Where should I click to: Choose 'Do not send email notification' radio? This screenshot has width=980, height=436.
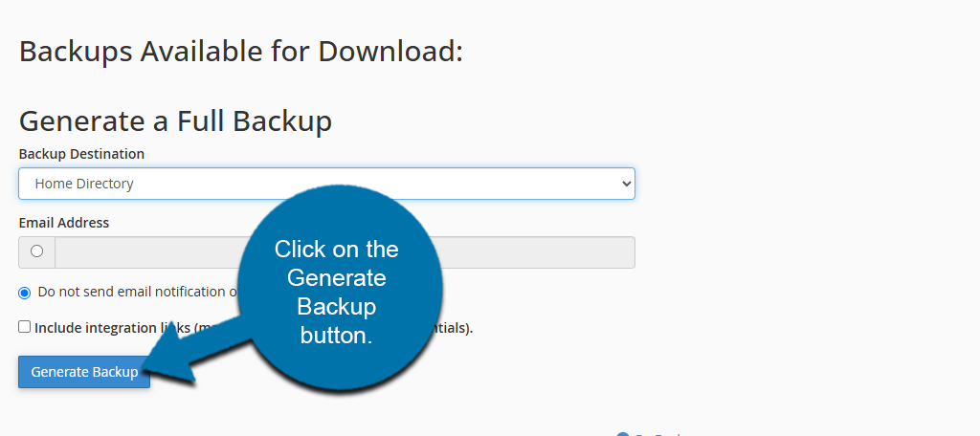pos(25,293)
